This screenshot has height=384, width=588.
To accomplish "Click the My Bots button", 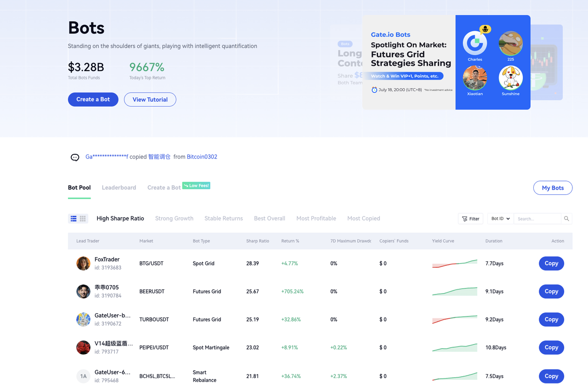I will [x=553, y=188].
